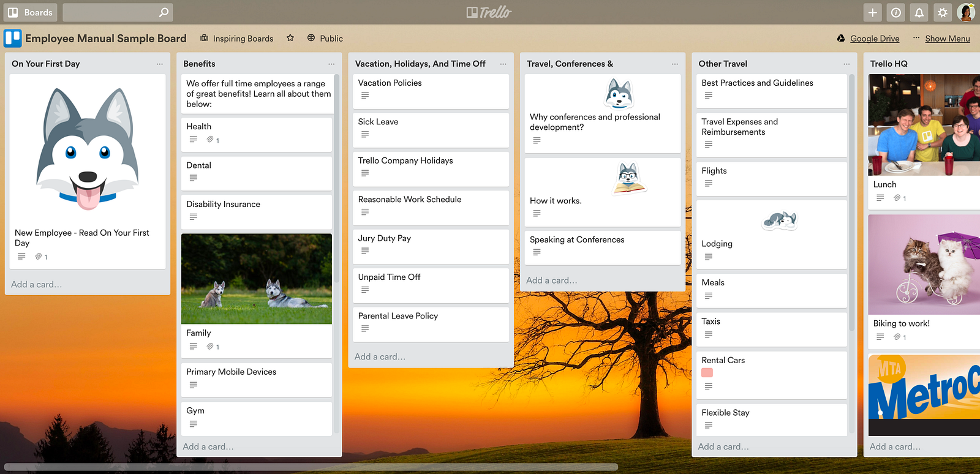Open Travel, Conferences list menu dots
This screenshot has width=980, height=474.
coord(675,64)
